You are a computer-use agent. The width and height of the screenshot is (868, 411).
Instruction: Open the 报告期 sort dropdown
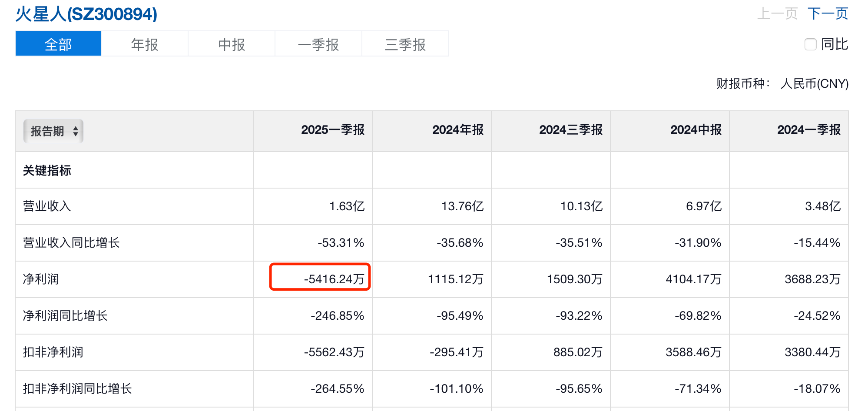point(53,131)
